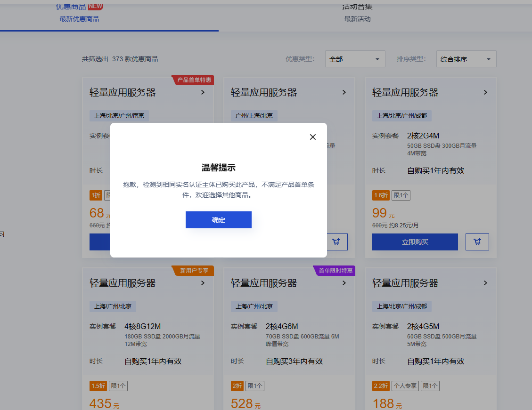Add the 99元 2核2G4M server to cart
Screen dimensions: 532x410
point(477,242)
